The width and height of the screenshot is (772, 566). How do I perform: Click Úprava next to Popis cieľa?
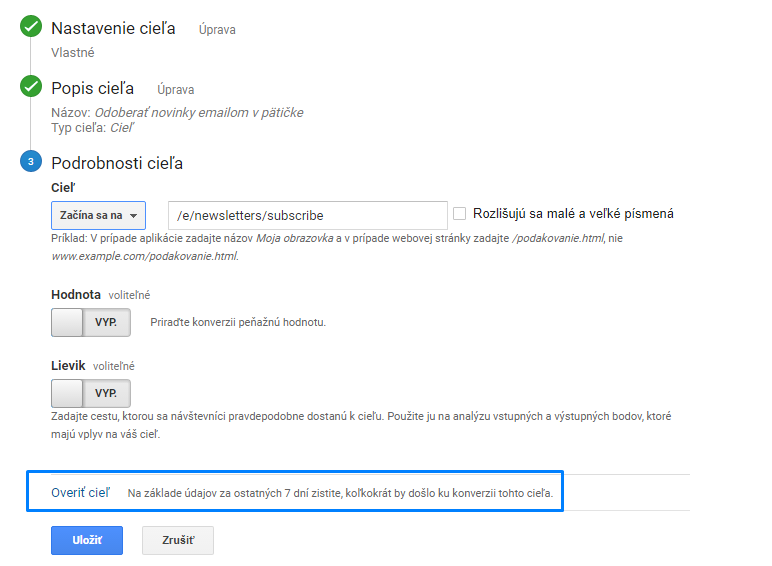point(176,90)
